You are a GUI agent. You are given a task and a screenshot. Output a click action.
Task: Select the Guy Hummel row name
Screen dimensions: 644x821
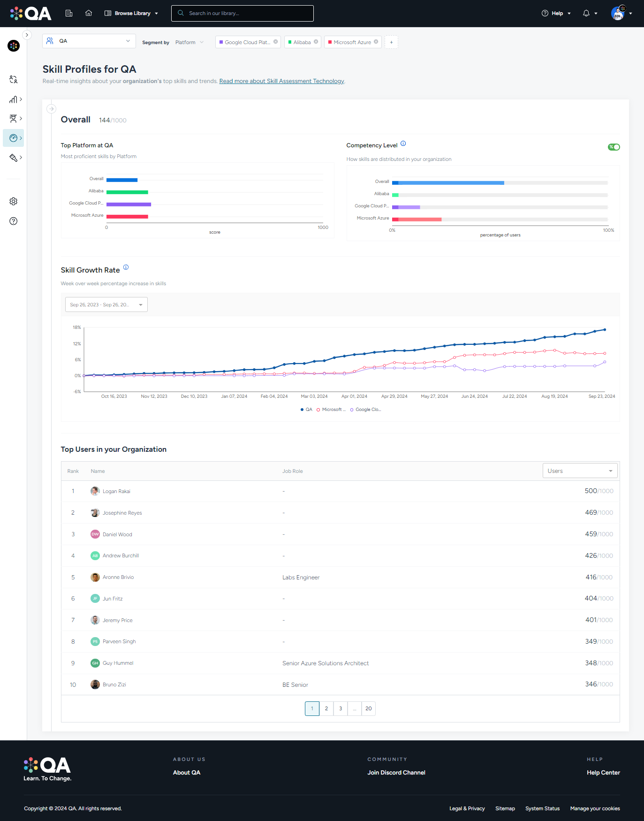(x=118, y=663)
